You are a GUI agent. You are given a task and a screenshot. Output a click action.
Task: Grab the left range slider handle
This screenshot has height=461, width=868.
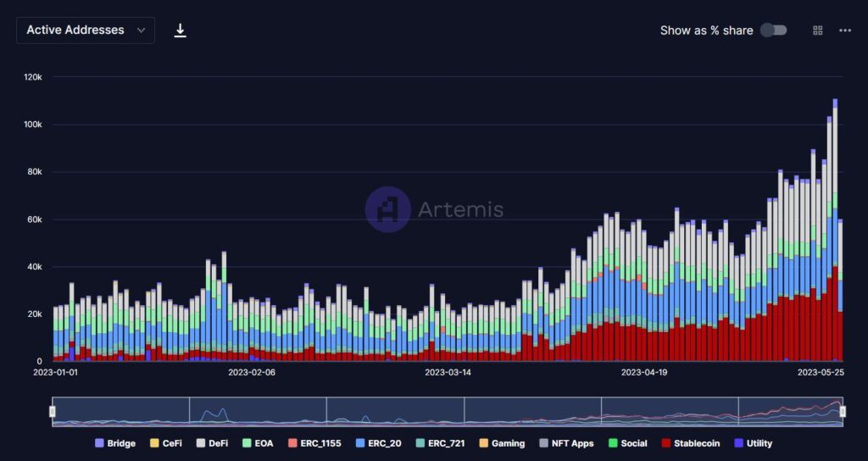[x=53, y=412]
